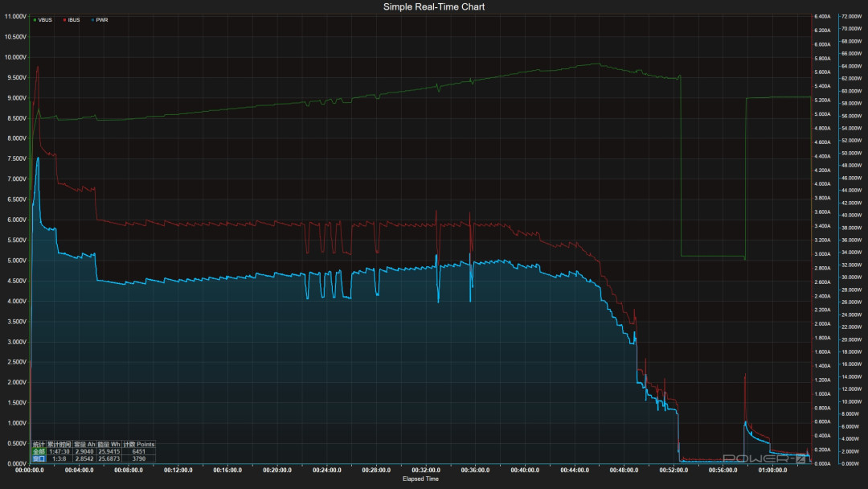Click the 72.000W power axis label
The image size is (868, 489).
(x=851, y=17)
